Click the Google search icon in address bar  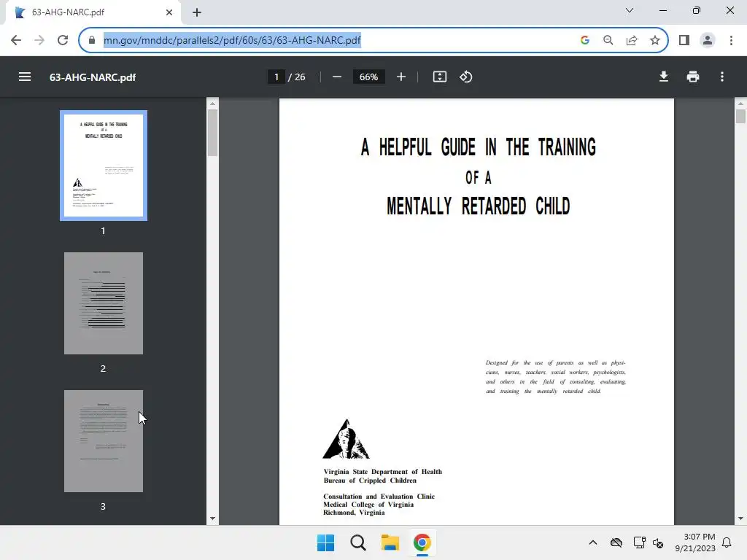point(585,40)
